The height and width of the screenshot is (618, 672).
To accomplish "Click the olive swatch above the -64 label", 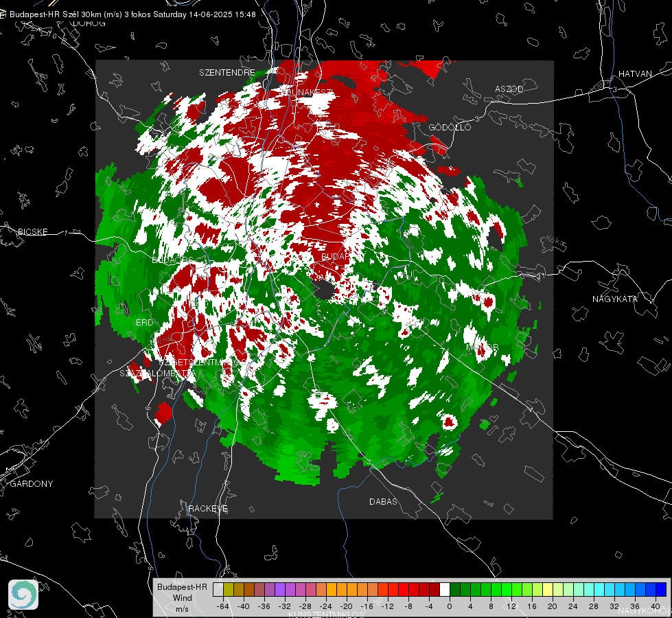I will coord(229,590).
